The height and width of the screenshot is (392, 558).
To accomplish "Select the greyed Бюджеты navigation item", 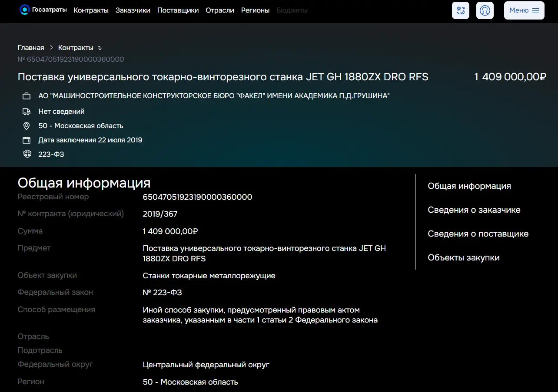I will 292,10.
